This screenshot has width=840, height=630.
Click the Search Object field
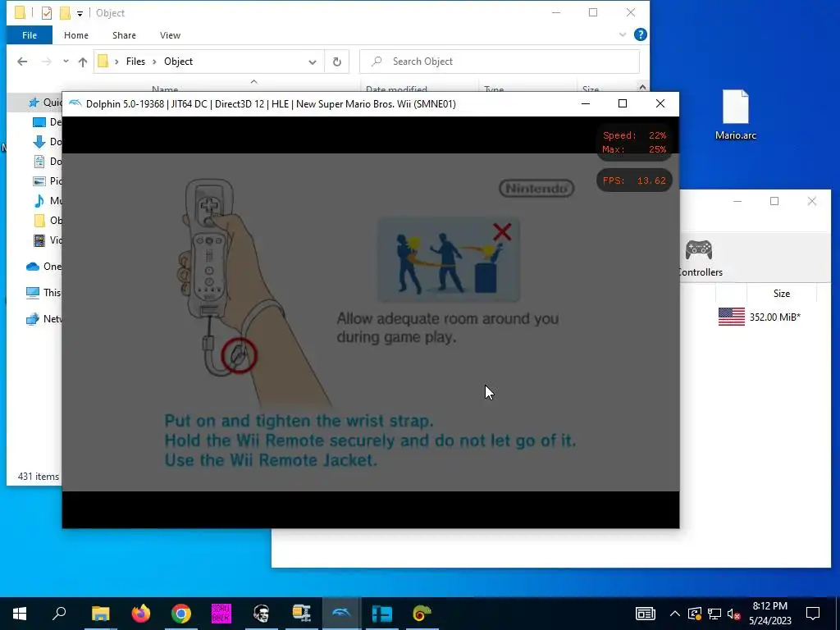tap(500, 62)
